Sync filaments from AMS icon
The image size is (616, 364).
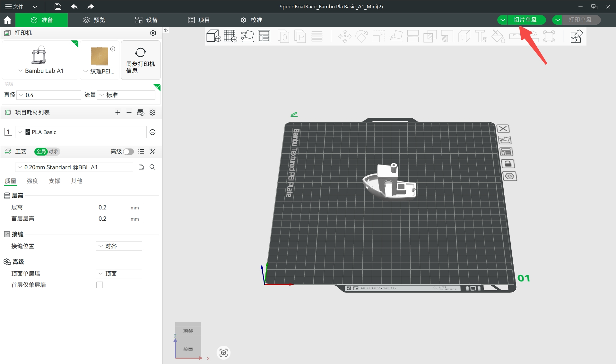(x=141, y=113)
